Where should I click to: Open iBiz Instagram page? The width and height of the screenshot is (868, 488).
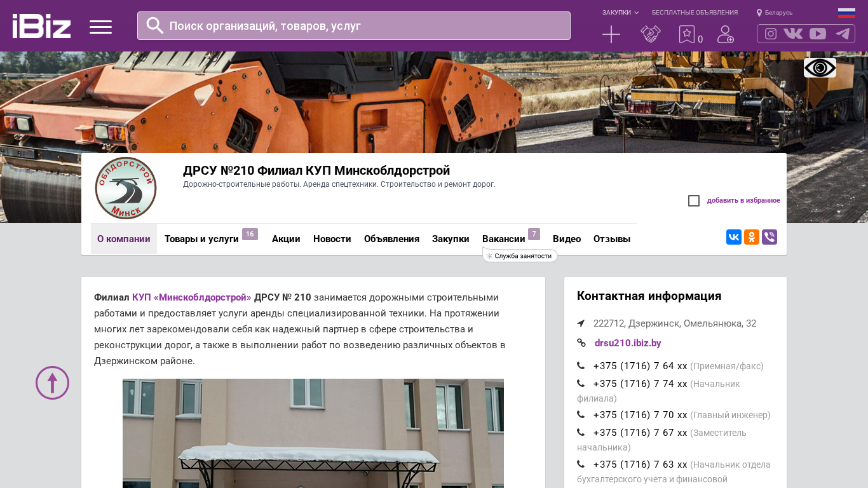coord(771,34)
